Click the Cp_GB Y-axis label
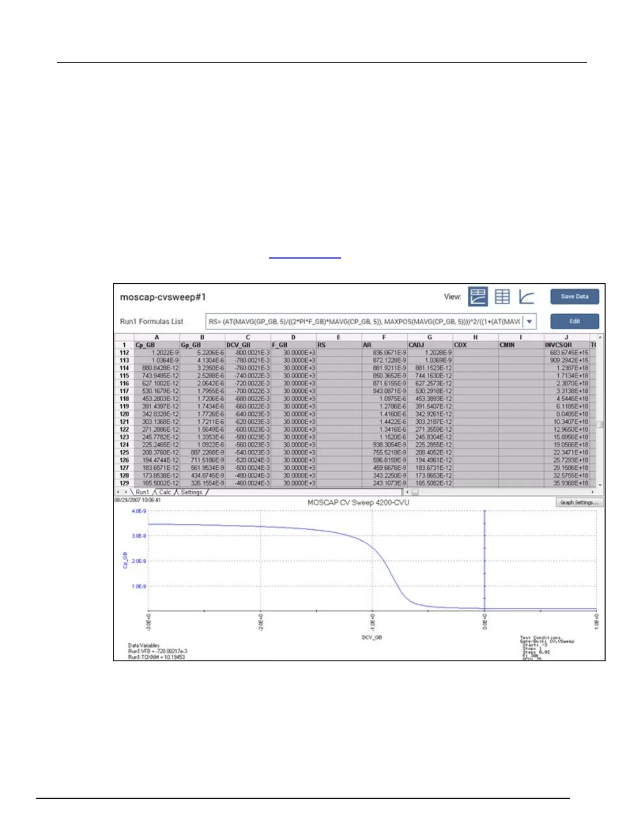This screenshot has height=834, width=644. 125,560
